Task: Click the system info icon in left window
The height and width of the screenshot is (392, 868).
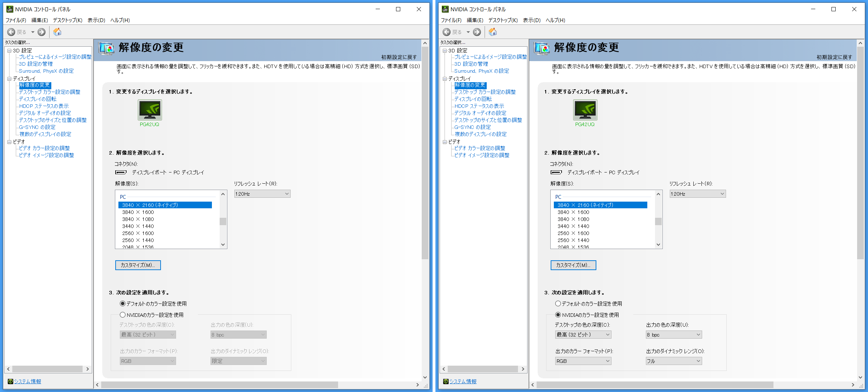Action: tap(11, 381)
